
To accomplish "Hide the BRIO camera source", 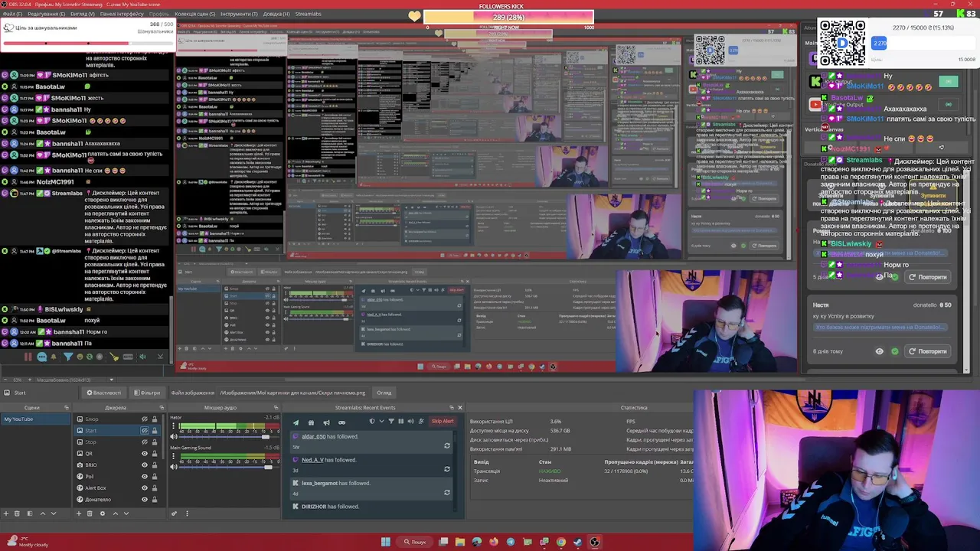I will (x=145, y=465).
